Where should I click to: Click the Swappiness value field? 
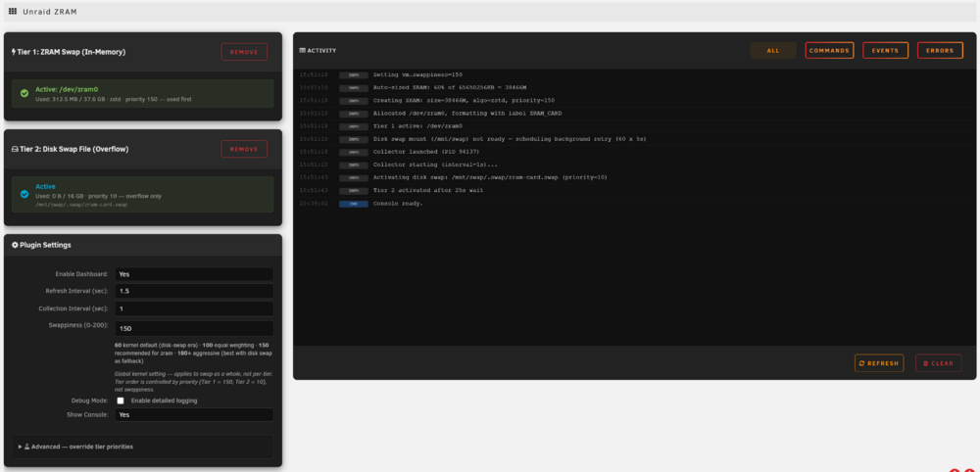coord(194,328)
